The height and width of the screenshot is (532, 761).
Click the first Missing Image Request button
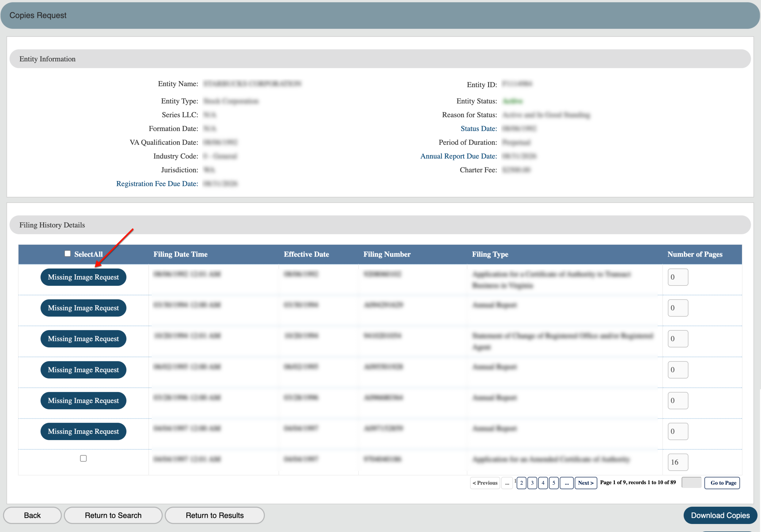pyautogui.click(x=83, y=277)
